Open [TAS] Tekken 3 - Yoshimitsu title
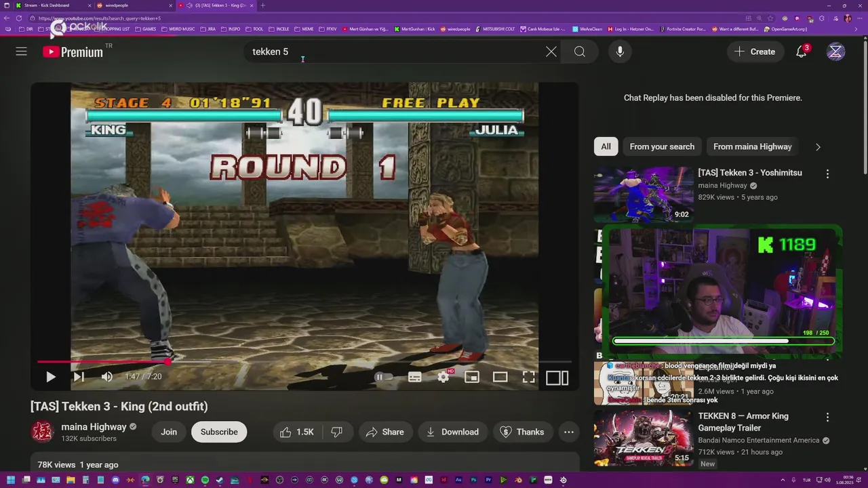The width and height of the screenshot is (868, 488). click(750, 173)
